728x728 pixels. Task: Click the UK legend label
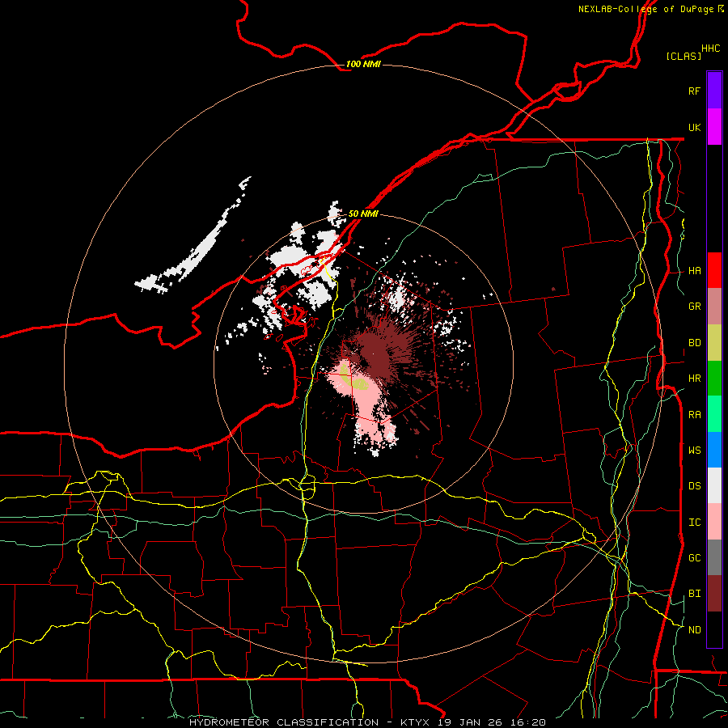click(x=694, y=127)
